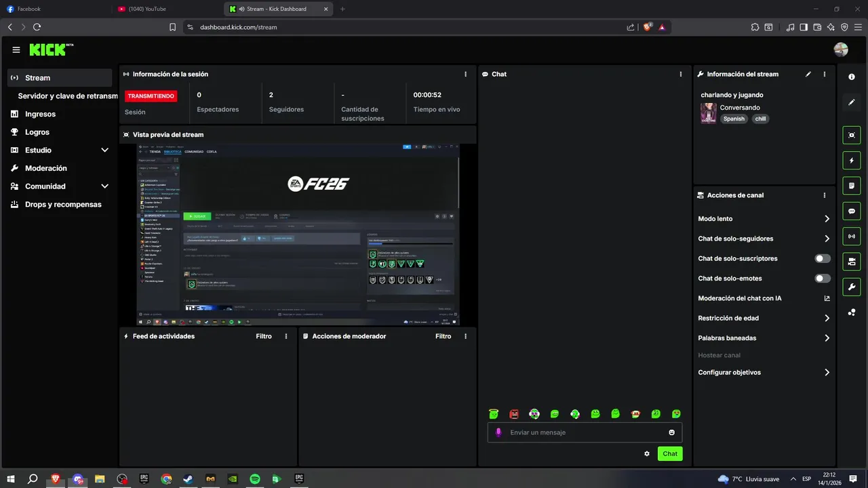
Task: Click the TRANSMITIENDO status badge
Action: point(151,96)
